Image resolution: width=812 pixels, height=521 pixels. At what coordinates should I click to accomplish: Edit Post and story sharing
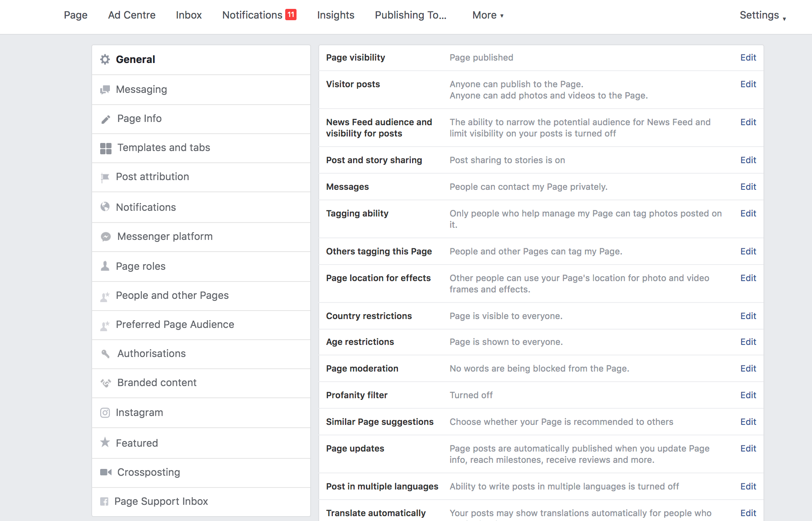748,160
